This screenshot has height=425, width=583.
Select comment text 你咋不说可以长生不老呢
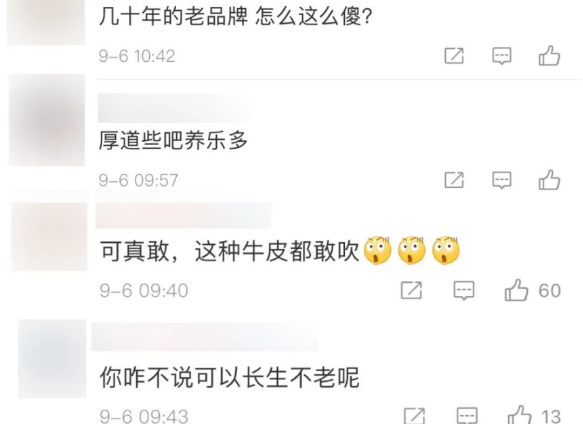pyautogui.click(x=229, y=377)
